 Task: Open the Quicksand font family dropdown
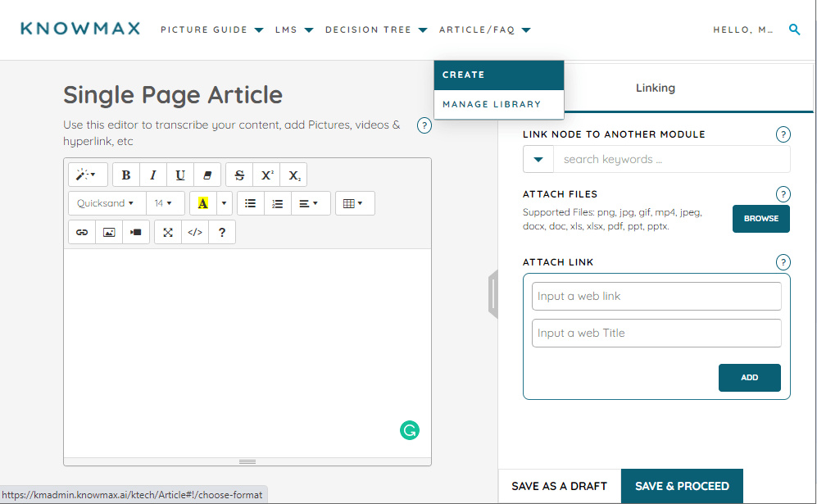tap(106, 202)
